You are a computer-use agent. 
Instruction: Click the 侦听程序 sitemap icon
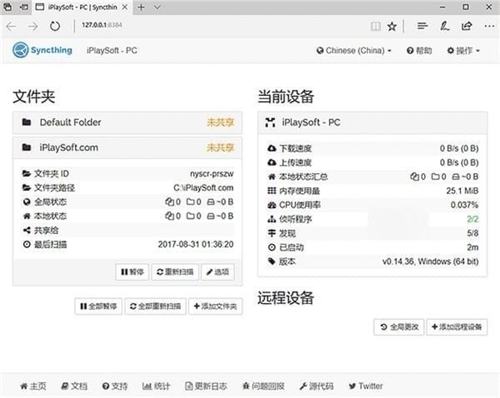coord(272,219)
